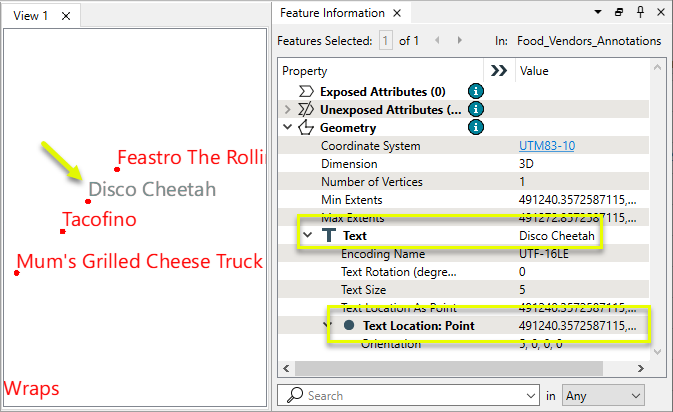The width and height of the screenshot is (673, 412).
Task: Click info icon beside Exposed Attributes
Action: 477,91
